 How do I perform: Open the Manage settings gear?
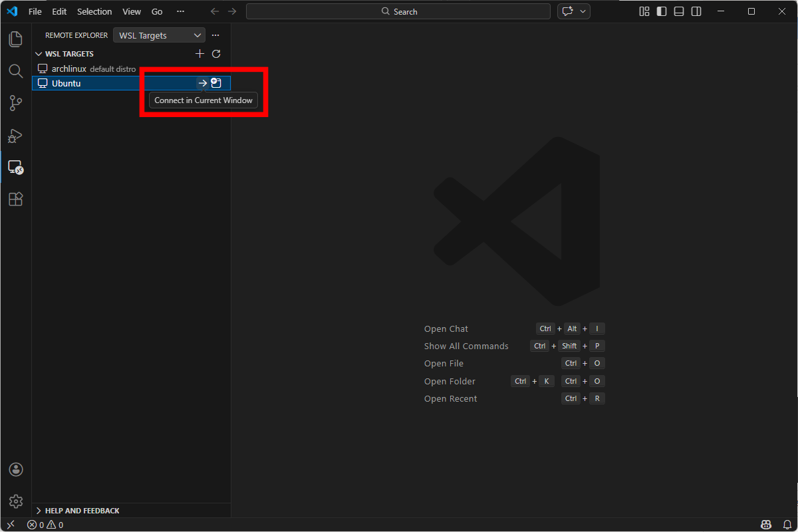(x=16, y=501)
